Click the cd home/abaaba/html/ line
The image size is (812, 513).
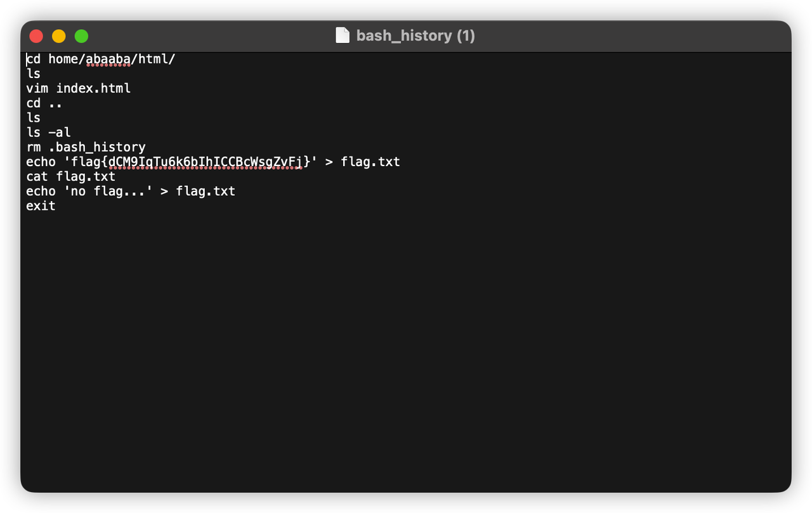click(x=100, y=59)
